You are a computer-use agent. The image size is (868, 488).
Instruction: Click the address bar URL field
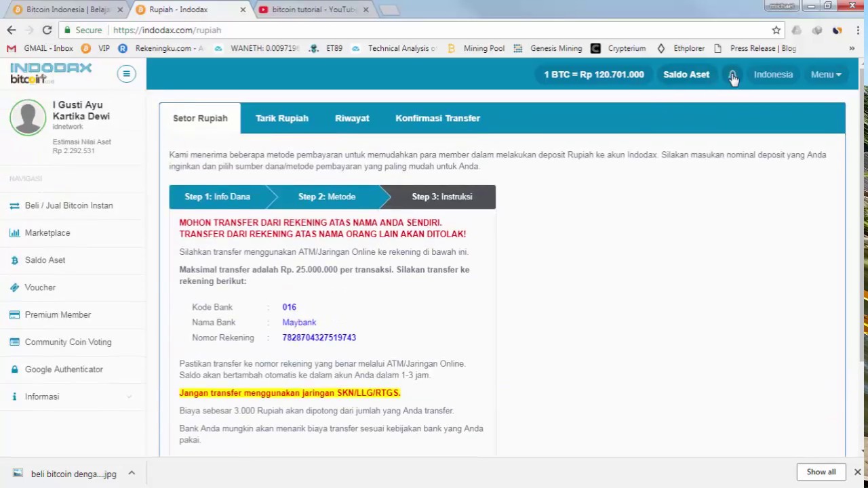click(x=420, y=30)
